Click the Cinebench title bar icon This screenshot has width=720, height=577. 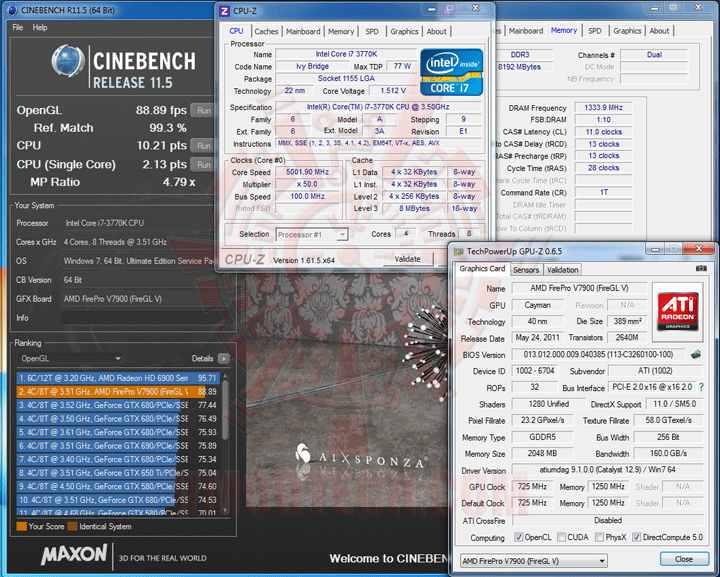(x=13, y=10)
